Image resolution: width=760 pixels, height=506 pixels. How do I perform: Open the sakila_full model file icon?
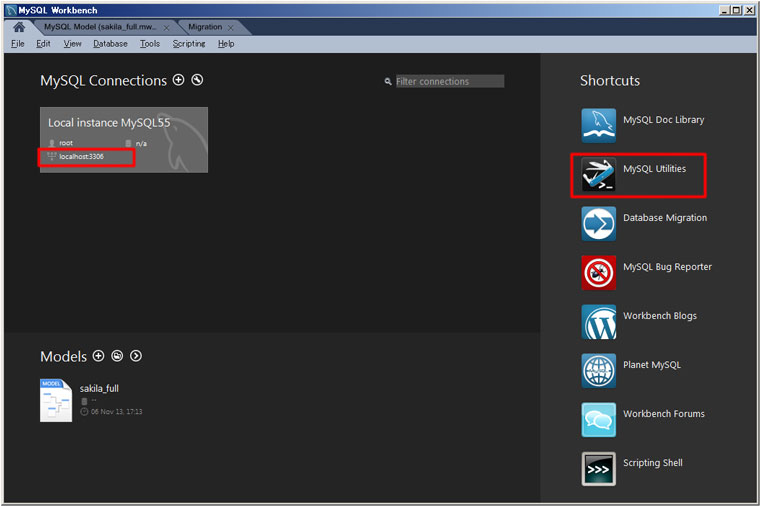[x=56, y=400]
